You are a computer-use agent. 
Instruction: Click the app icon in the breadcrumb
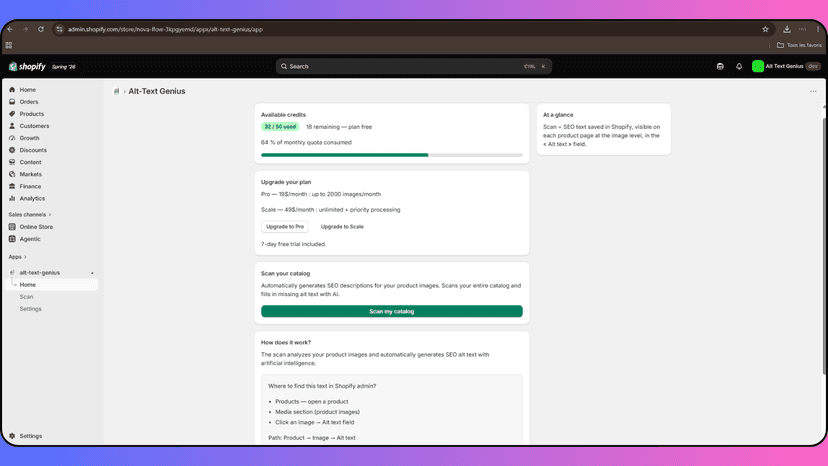click(x=116, y=91)
